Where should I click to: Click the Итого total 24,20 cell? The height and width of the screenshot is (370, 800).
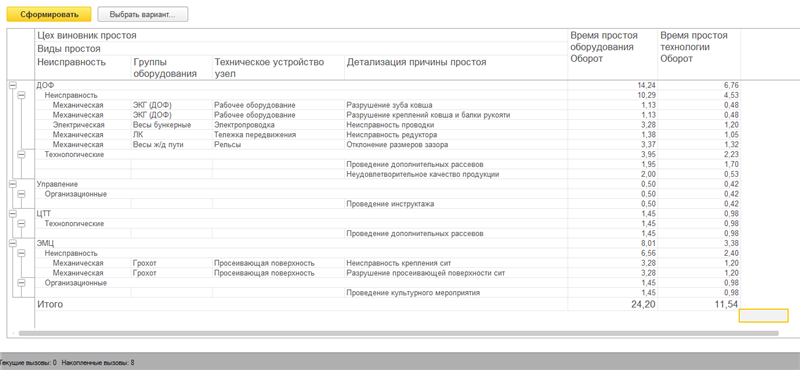[x=613, y=305]
